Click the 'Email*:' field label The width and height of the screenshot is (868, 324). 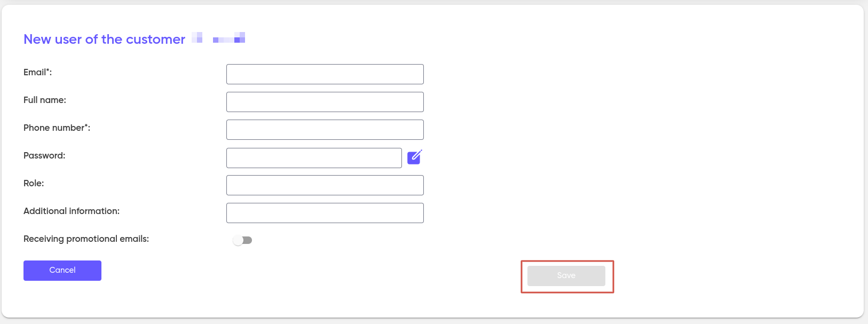point(38,73)
